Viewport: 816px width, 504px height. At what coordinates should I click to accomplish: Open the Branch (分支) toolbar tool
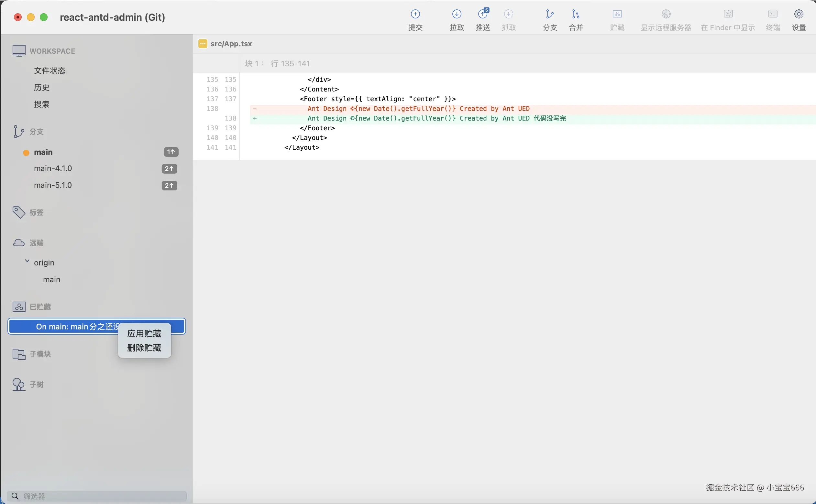pos(550,14)
